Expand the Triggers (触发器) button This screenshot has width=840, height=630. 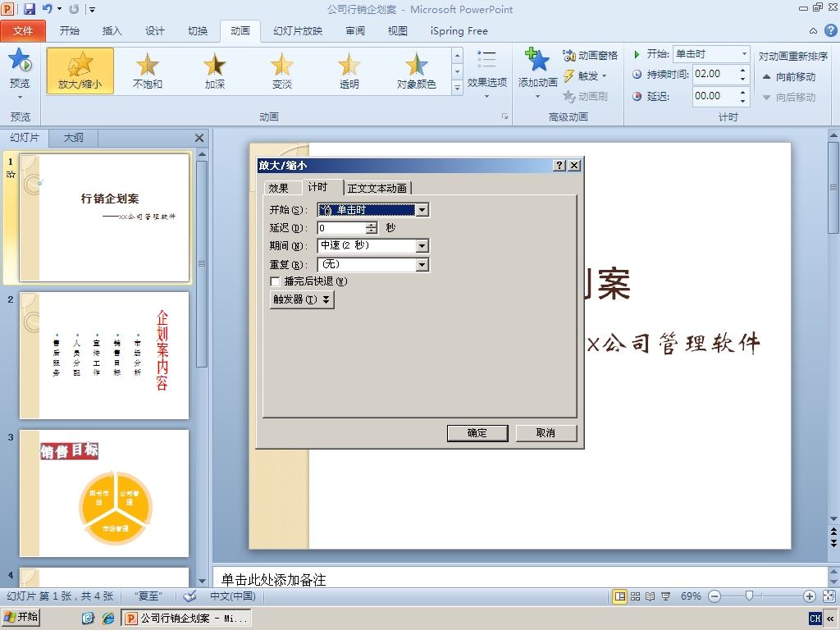click(x=302, y=299)
